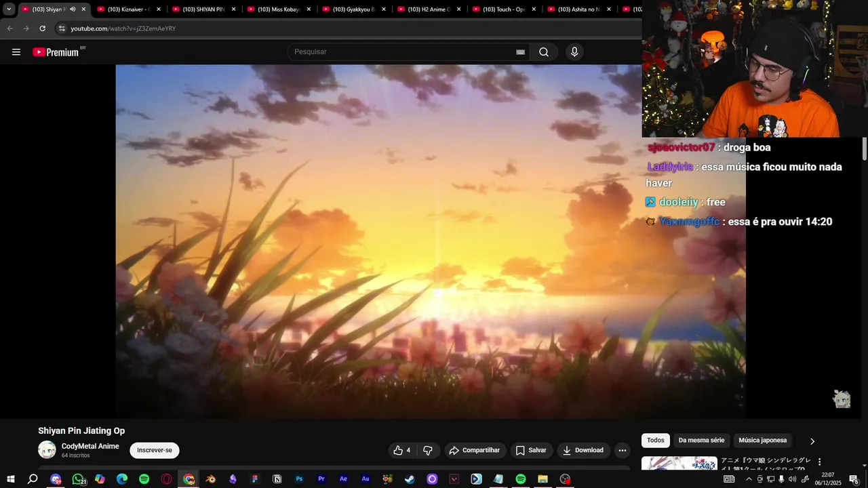
Task: Close the Kiznaiver browser tab
Action: pyautogui.click(x=159, y=9)
